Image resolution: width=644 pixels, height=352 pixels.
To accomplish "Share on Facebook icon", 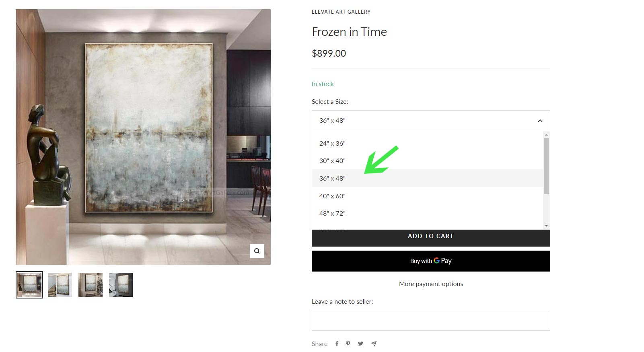I will click(337, 344).
